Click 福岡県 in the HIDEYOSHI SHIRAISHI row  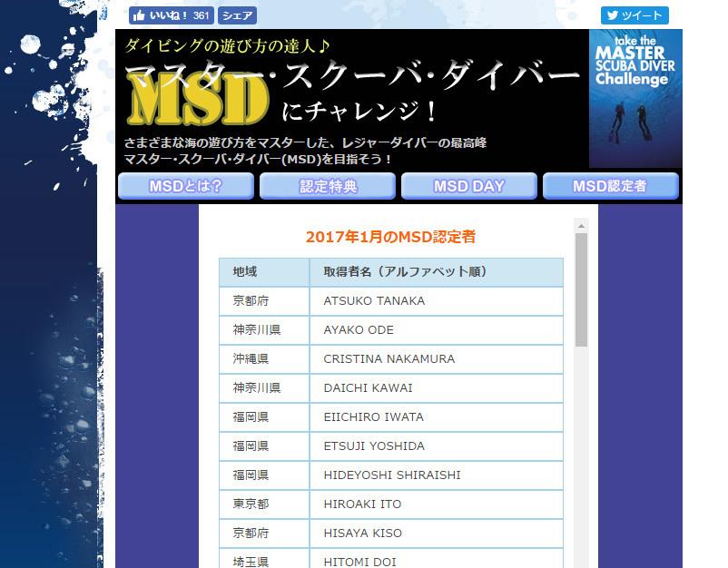point(251,475)
